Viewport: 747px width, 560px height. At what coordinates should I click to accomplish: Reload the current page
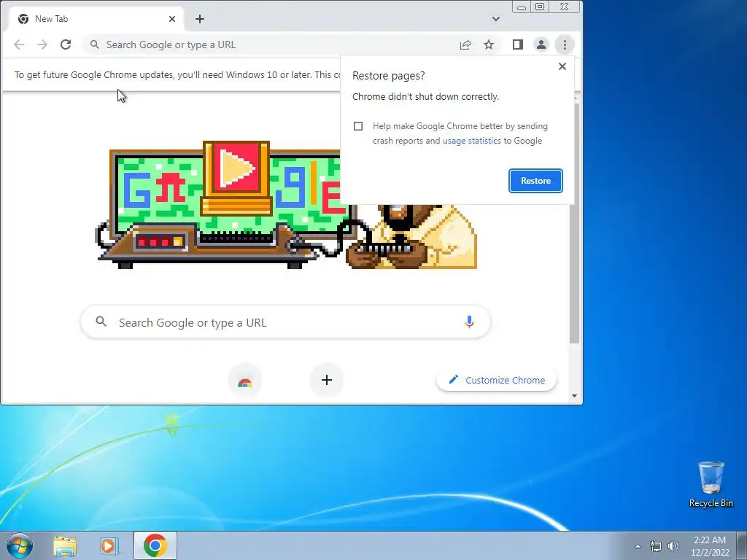click(x=66, y=44)
